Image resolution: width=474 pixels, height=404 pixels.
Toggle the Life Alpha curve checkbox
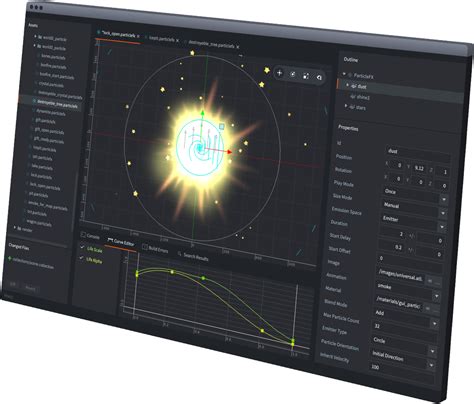(x=82, y=258)
